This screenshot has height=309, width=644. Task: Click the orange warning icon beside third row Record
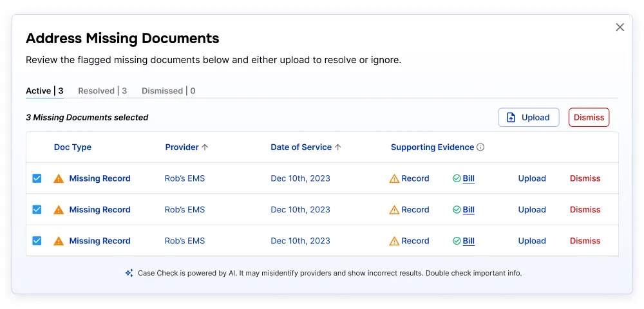click(394, 241)
